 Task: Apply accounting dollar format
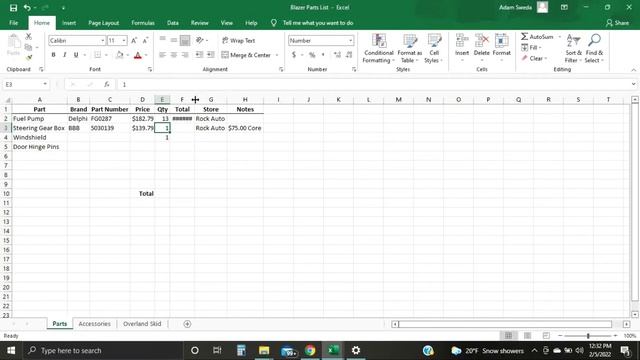pos(294,55)
